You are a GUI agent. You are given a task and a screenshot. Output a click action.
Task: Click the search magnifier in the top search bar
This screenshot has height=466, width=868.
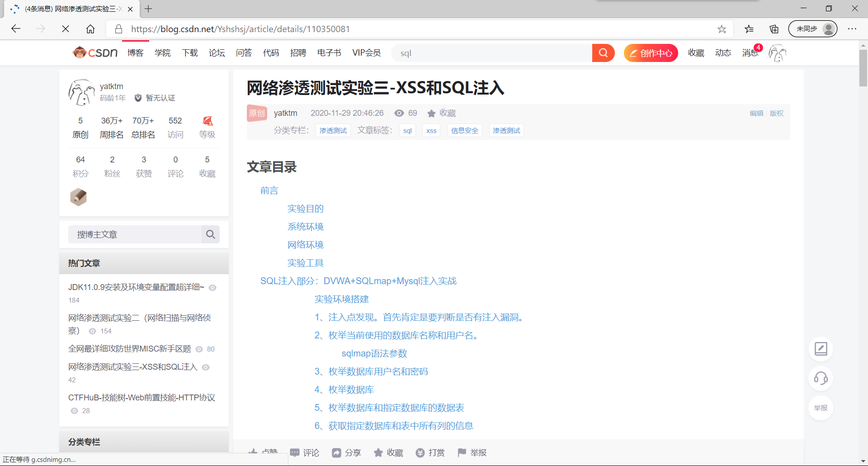[603, 53]
